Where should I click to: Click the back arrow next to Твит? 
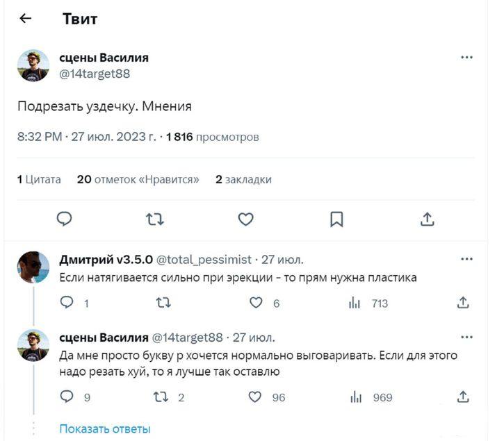pyautogui.click(x=26, y=19)
